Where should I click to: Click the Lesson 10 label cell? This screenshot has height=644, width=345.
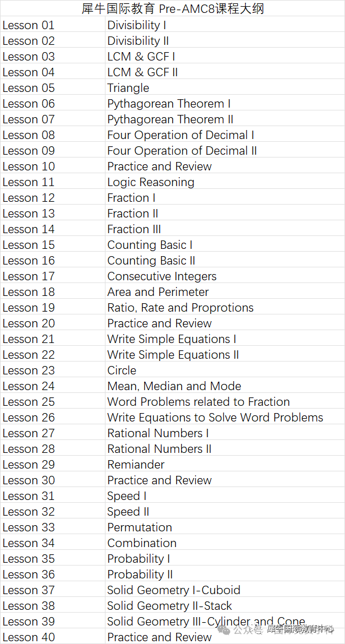click(x=53, y=167)
